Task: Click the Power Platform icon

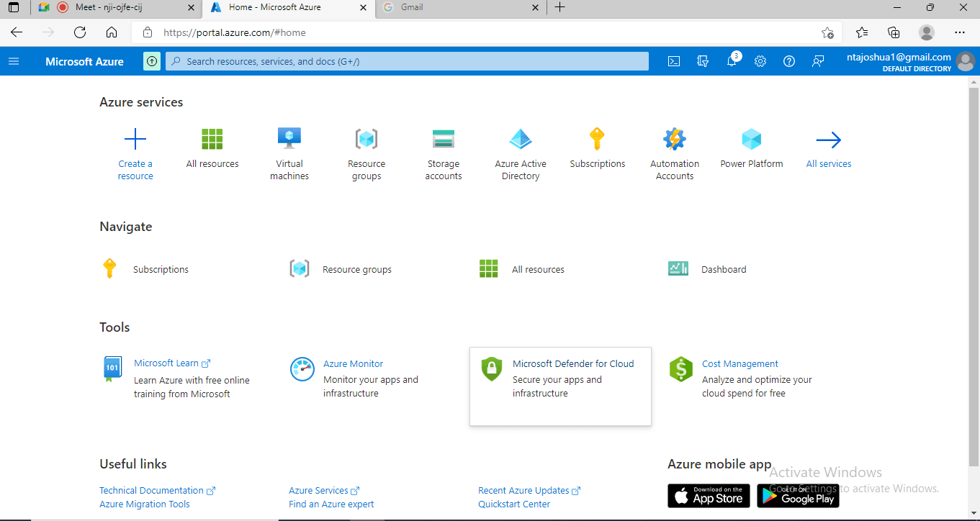Action: tap(752, 138)
